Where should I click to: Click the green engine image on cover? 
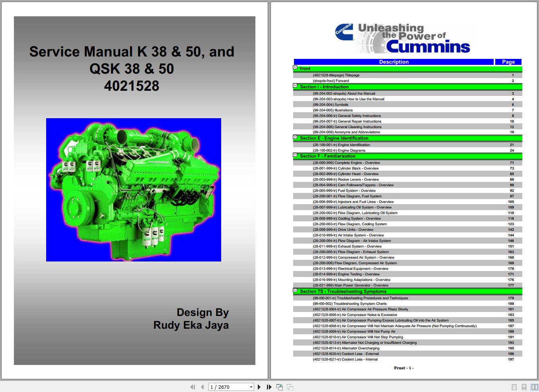pyautogui.click(x=134, y=190)
